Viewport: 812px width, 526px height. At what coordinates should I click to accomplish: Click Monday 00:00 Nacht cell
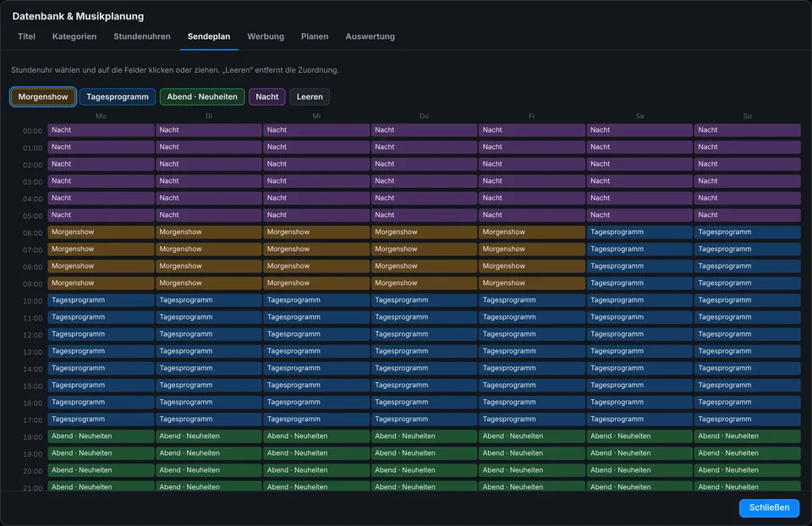pyautogui.click(x=101, y=130)
